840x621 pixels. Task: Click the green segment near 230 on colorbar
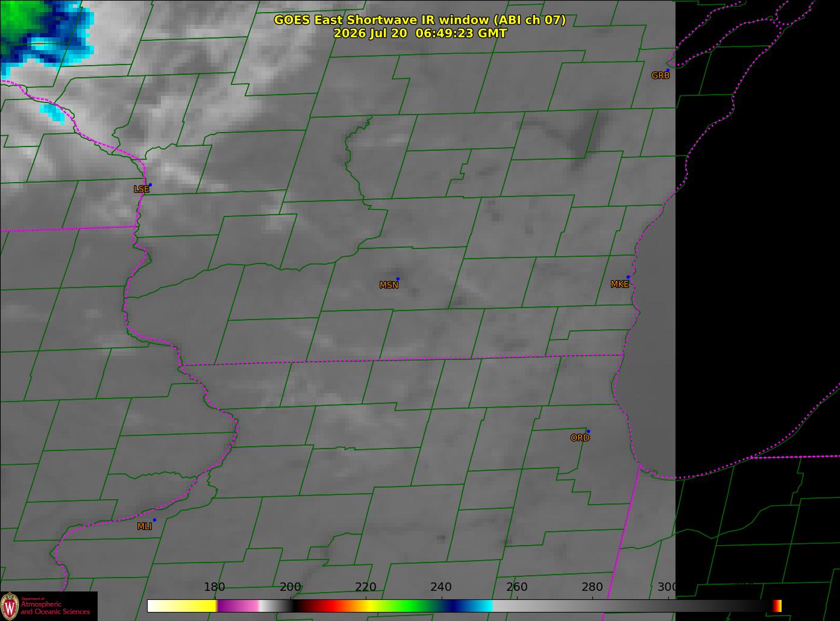[x=404, y=605]
